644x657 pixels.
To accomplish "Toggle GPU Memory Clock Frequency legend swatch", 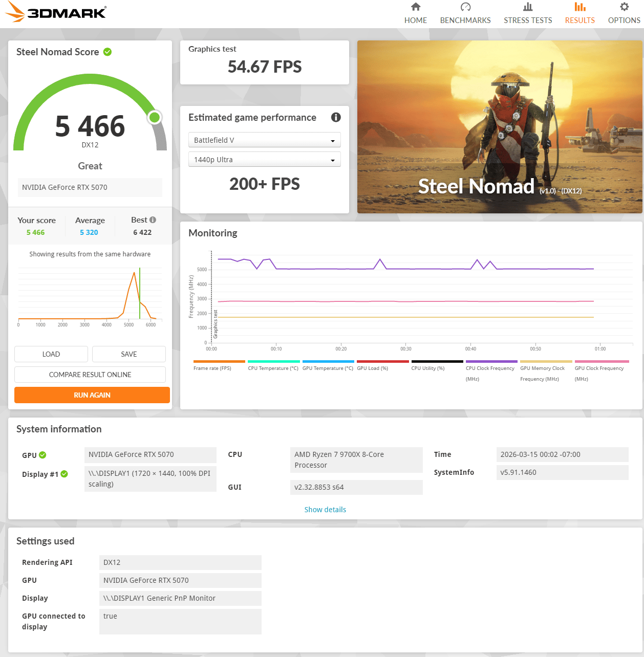I will 546,361.
